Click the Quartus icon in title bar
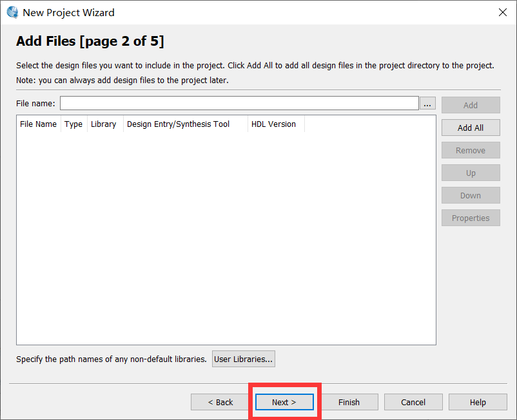The width and height of the screenshot is (517, 420). tap(12, 12)
